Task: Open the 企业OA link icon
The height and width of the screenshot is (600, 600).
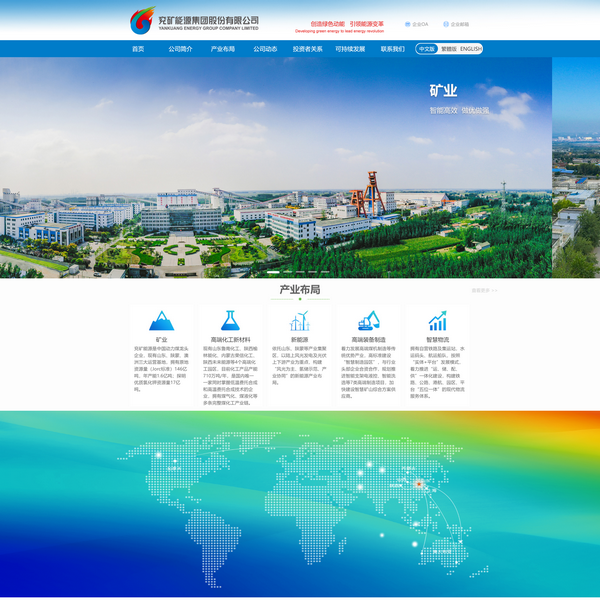Action: (x=408, y=24)
